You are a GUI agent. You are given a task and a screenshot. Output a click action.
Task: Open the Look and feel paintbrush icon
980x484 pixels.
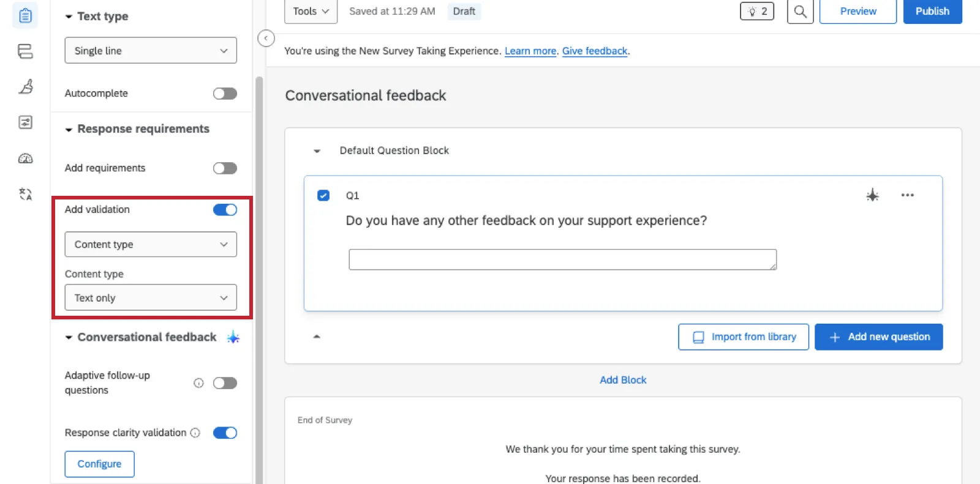(25, 87)
